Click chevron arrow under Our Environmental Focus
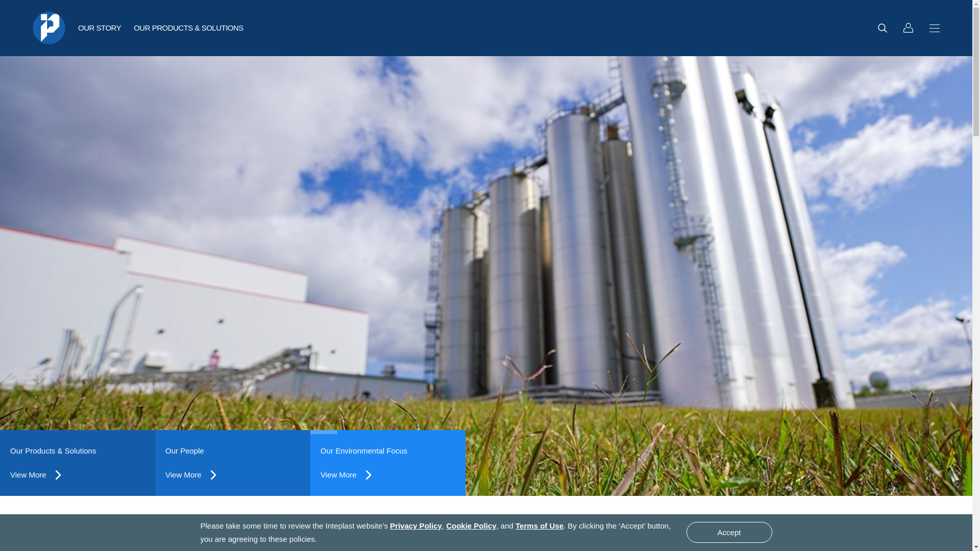Image resolution: width=980 pixels, height=551 pixels. point(369,475)
